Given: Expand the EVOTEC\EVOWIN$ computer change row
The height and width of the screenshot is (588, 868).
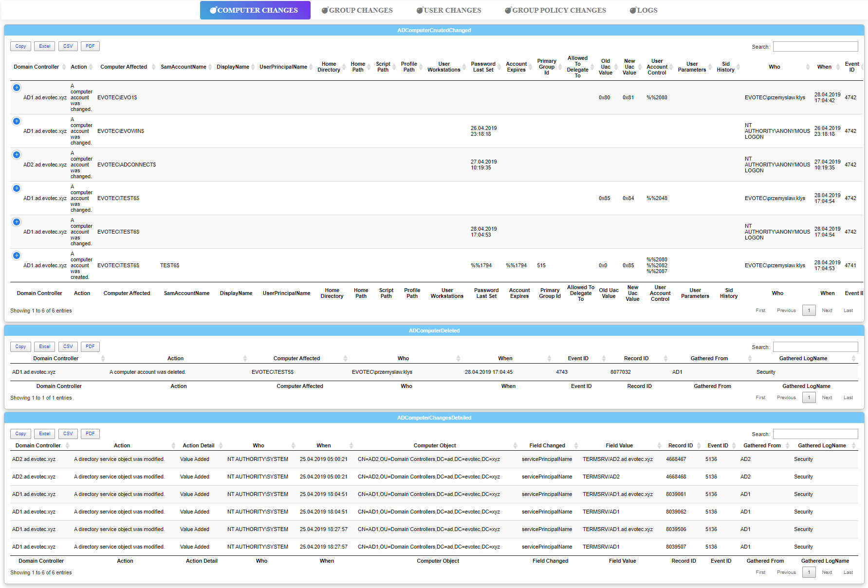Looking at the screenshot, I should (x=17, y=121).
